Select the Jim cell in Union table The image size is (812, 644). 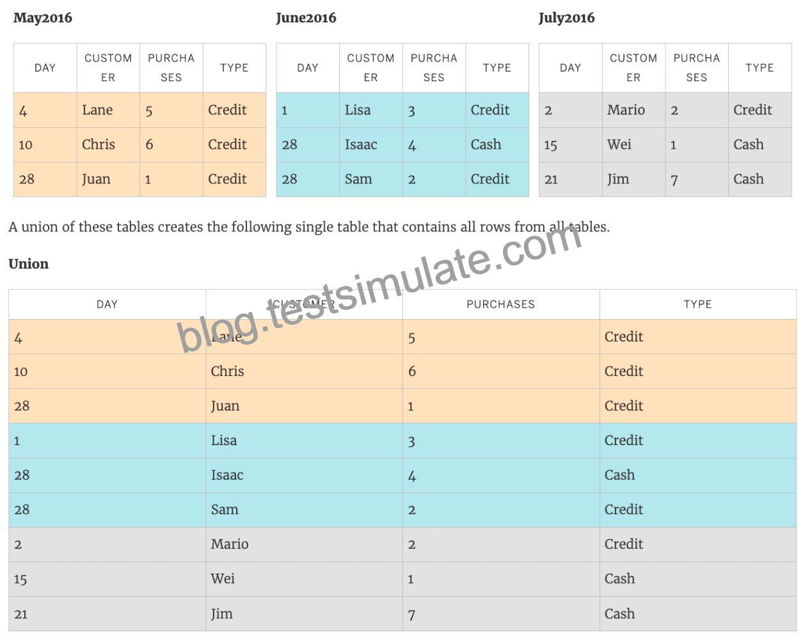(x=304, y=614)
